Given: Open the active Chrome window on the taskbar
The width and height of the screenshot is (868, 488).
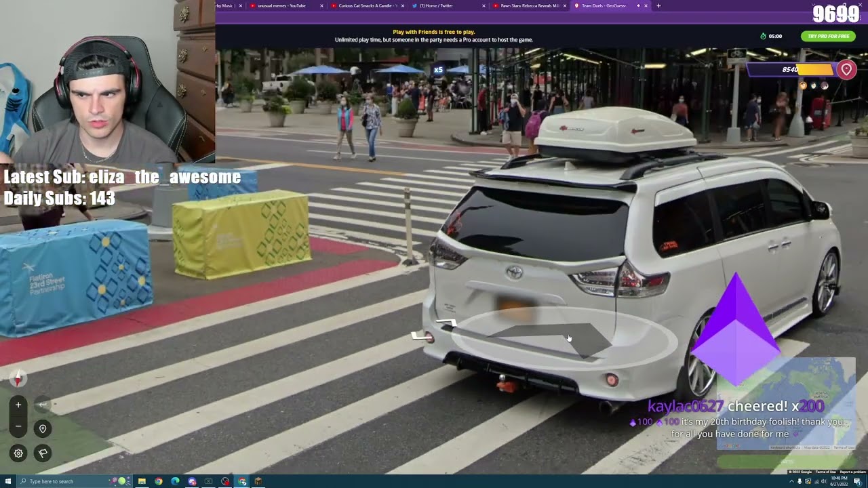Looking at the screenshot, I should click(x=242, y=481).
